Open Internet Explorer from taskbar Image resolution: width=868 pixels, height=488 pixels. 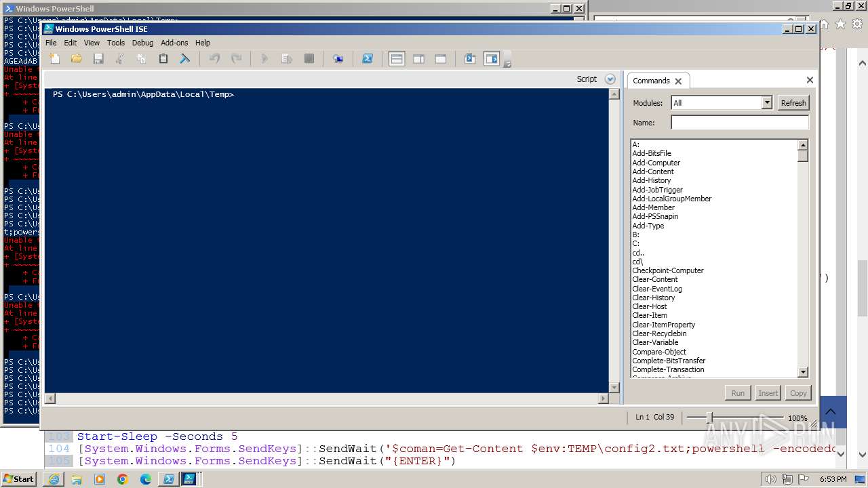click(x=54, y=479)
